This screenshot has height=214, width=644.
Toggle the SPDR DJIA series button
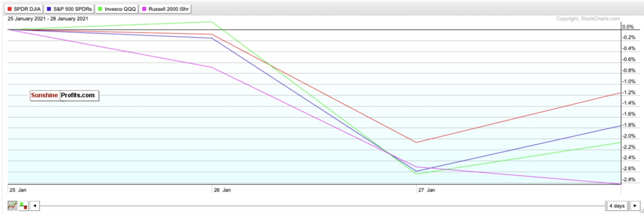click(x=24, y=9)
